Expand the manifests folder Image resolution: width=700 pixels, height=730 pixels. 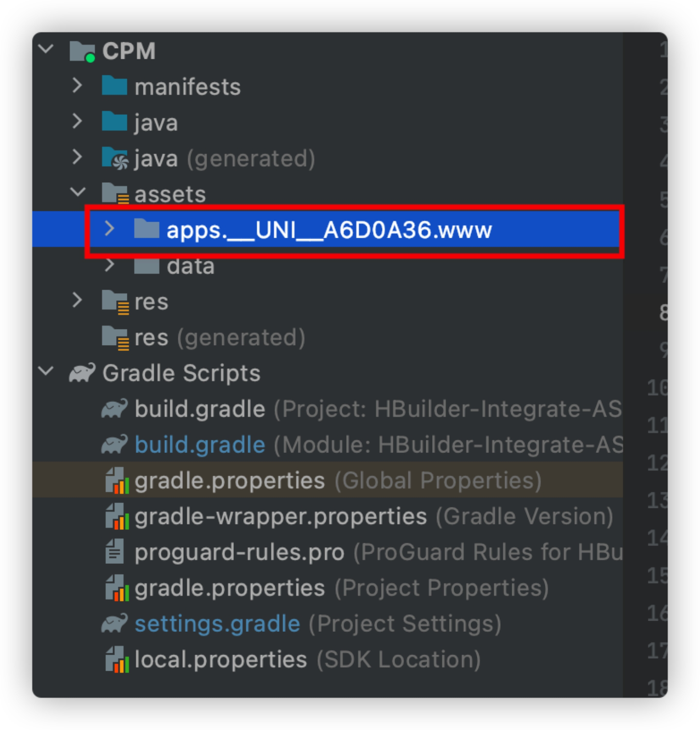[x=78, y=86]
